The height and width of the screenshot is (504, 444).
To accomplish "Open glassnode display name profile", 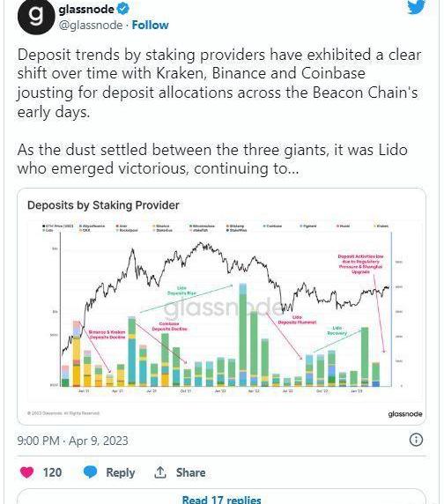I will point(86,9).
